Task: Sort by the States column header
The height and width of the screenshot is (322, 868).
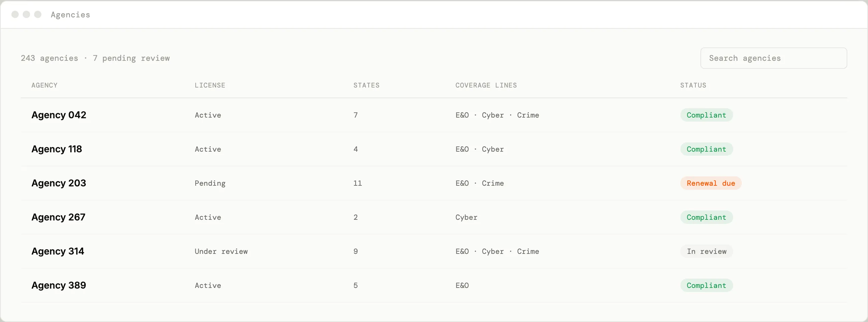Action: [366, 85]
